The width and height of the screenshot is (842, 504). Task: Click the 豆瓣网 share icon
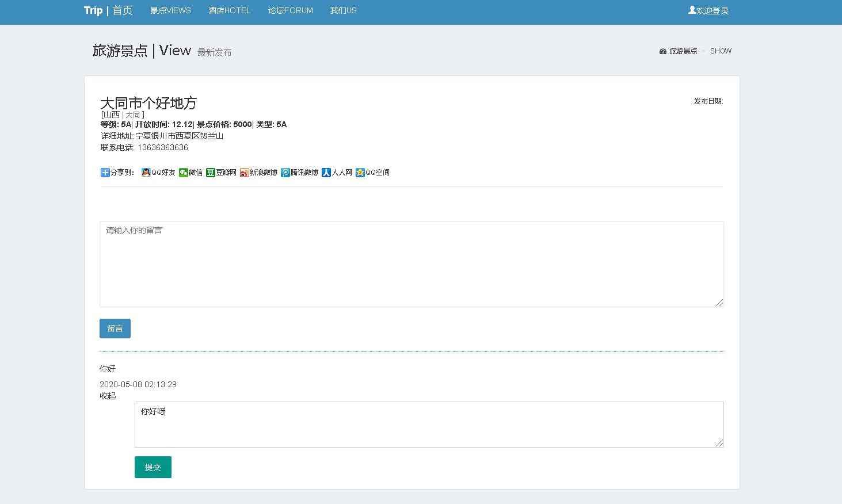click(211, 173)
